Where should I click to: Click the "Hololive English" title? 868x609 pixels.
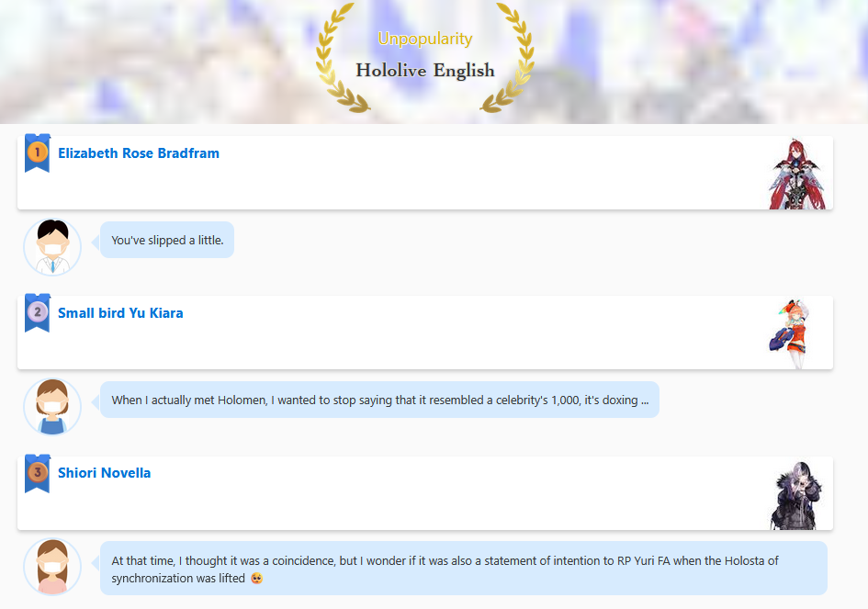tap(425, 71)
